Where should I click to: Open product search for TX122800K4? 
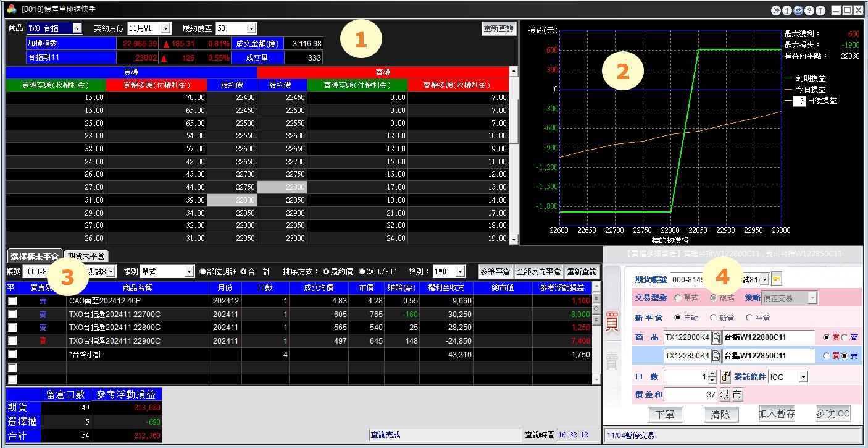coord(716,337)
